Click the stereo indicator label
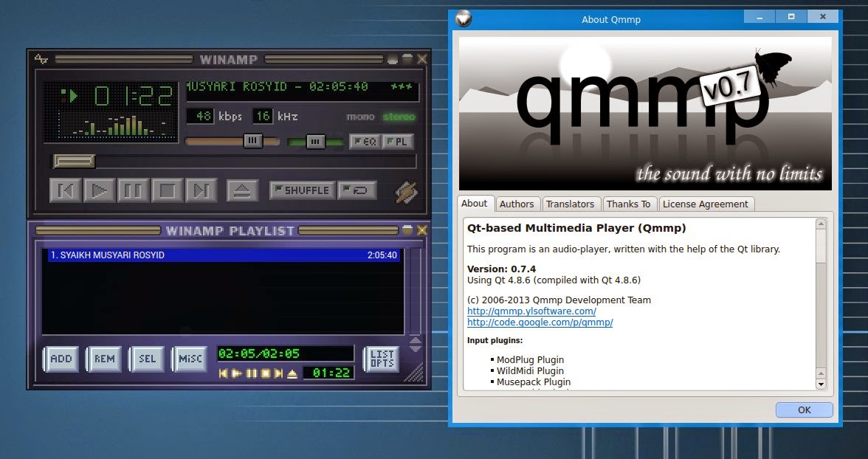The image size is (868, 459). pos(399,117)
